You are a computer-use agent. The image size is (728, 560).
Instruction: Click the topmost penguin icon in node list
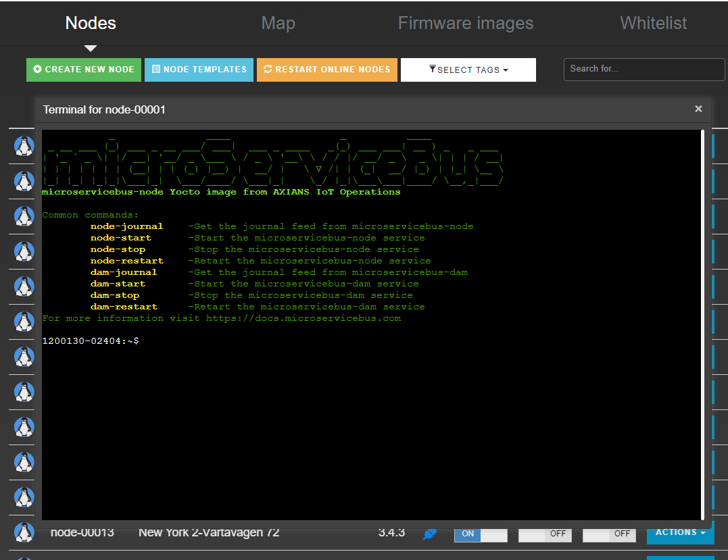pyautogui.click(x=24, y=146)
